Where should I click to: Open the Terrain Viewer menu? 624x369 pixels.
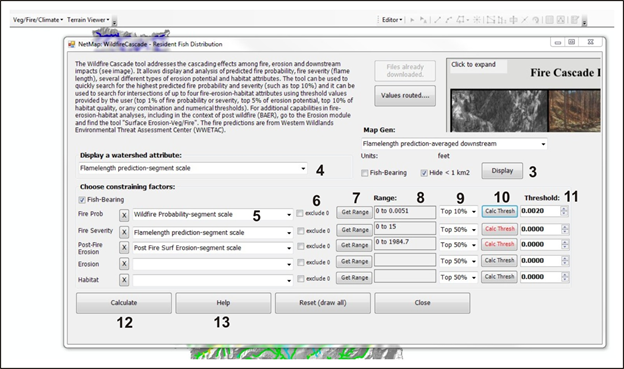pos(88,20)
